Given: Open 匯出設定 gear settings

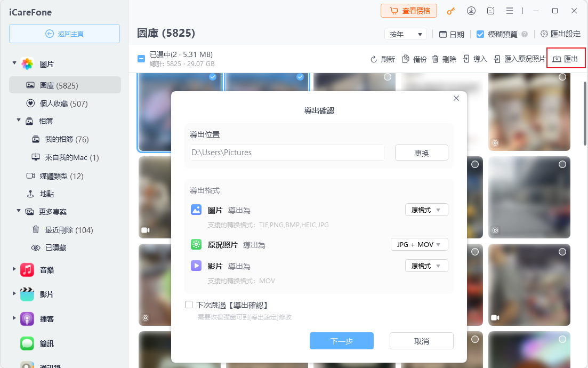Looking at the screenshot, I should point(560,34).
